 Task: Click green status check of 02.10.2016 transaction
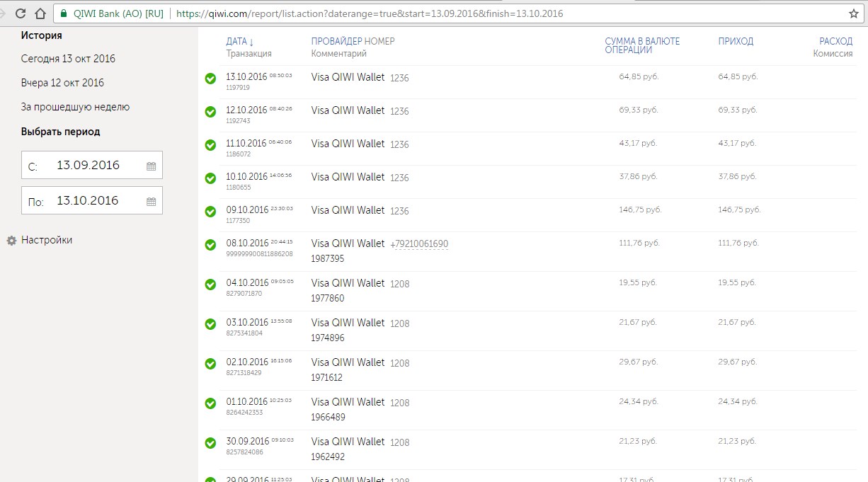tap(210, 364)
